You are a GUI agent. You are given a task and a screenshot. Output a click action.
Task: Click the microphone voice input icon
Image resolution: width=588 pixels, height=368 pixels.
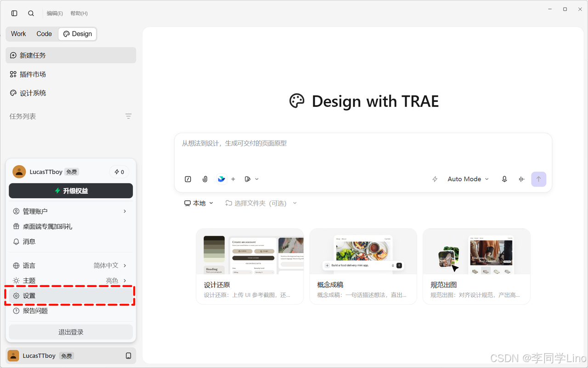[504, 179]
